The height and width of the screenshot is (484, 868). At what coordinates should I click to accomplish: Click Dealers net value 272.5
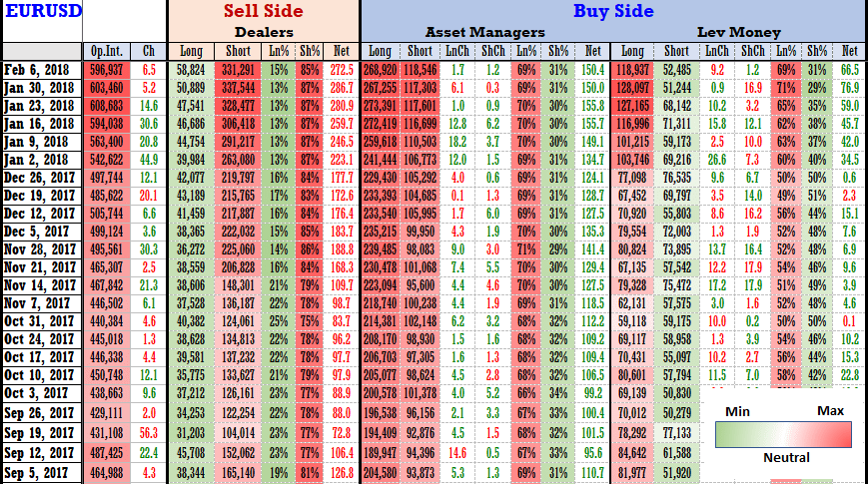(343, 69)
